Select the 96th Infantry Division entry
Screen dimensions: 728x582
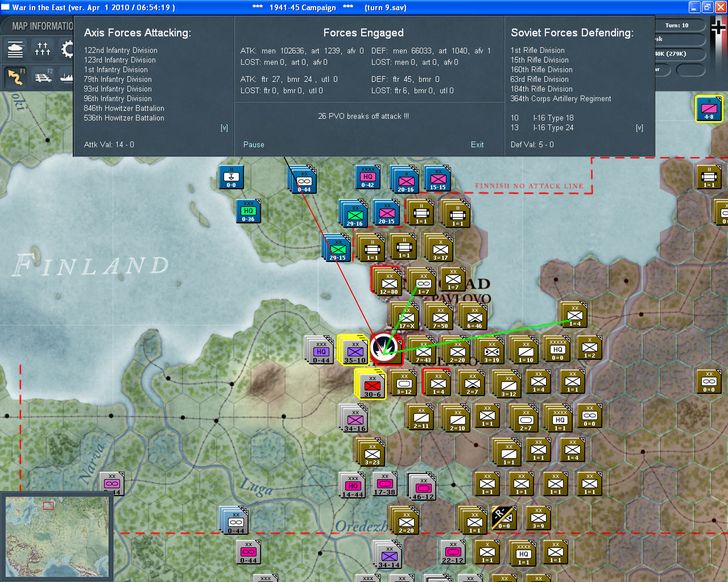(x=118, y=98)
